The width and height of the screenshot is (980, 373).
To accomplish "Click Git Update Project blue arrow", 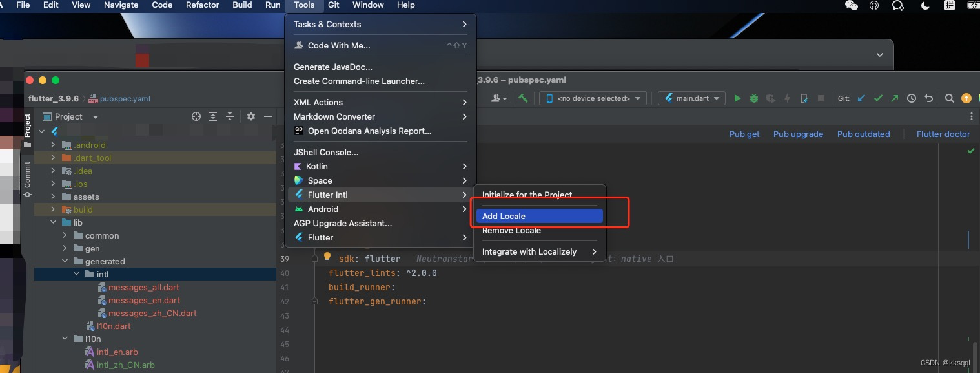I will [861, 98].
